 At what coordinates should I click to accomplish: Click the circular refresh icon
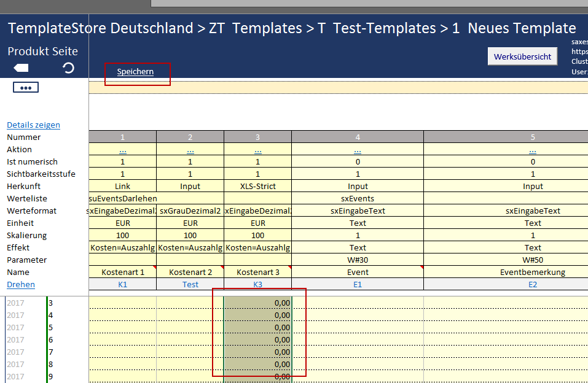click(x=69, y=68)
